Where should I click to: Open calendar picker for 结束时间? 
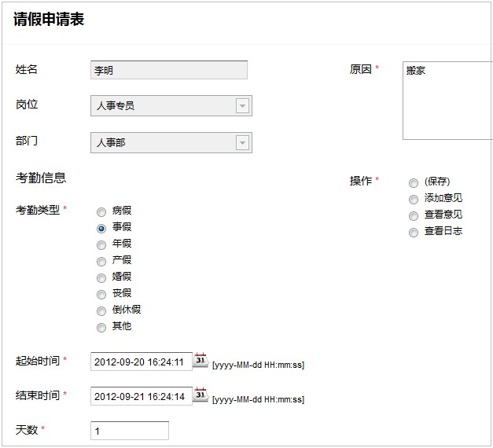(201, 395)
